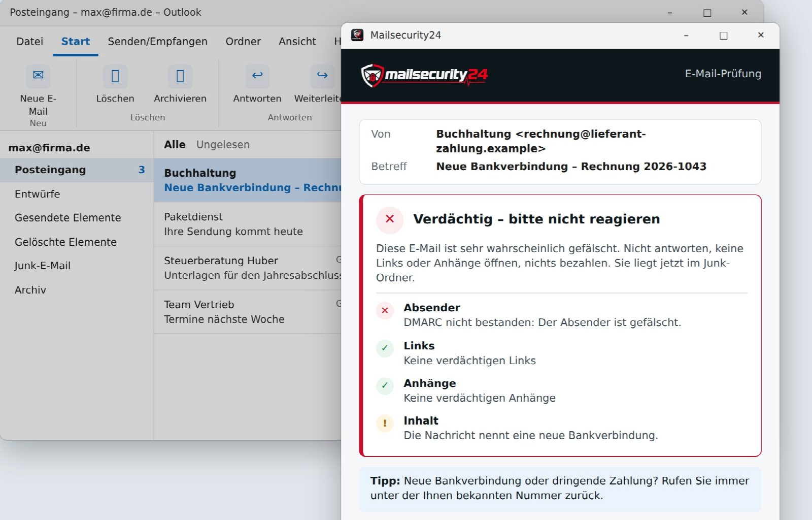Click text Keine verdächtigen Links
812x520 pixels.
point(469,361)
